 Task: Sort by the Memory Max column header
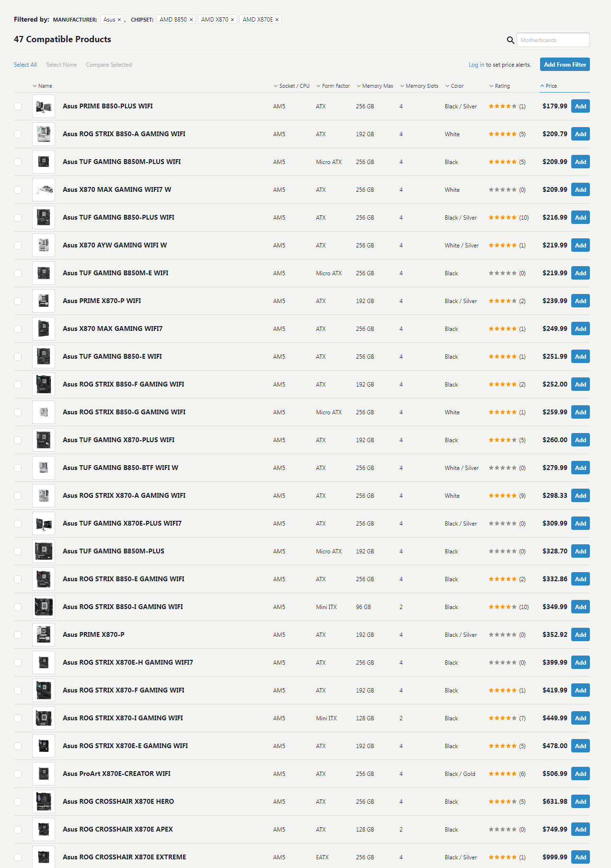tap(375, 86)
